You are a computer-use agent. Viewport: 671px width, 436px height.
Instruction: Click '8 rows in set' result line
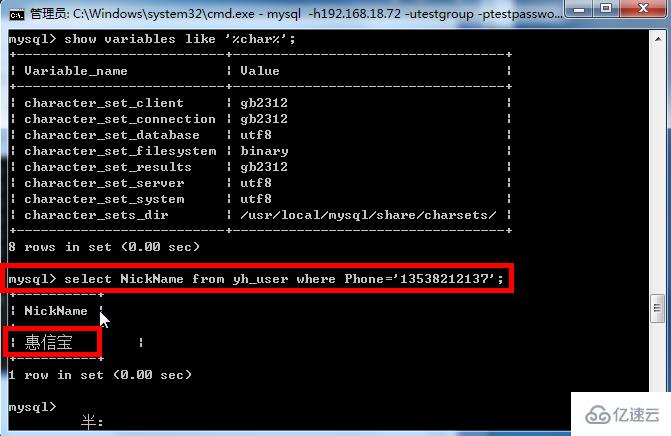104,247
